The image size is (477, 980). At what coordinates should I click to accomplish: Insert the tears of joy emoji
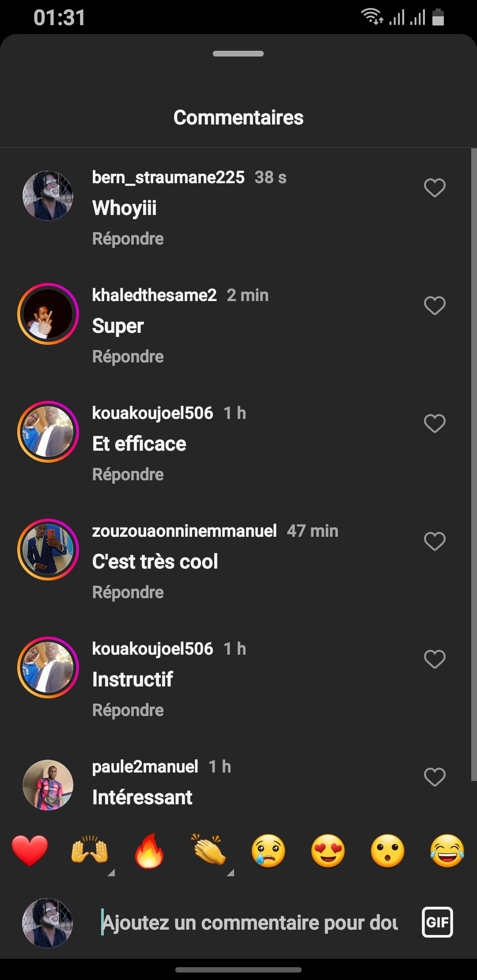[x=447, y=851]
